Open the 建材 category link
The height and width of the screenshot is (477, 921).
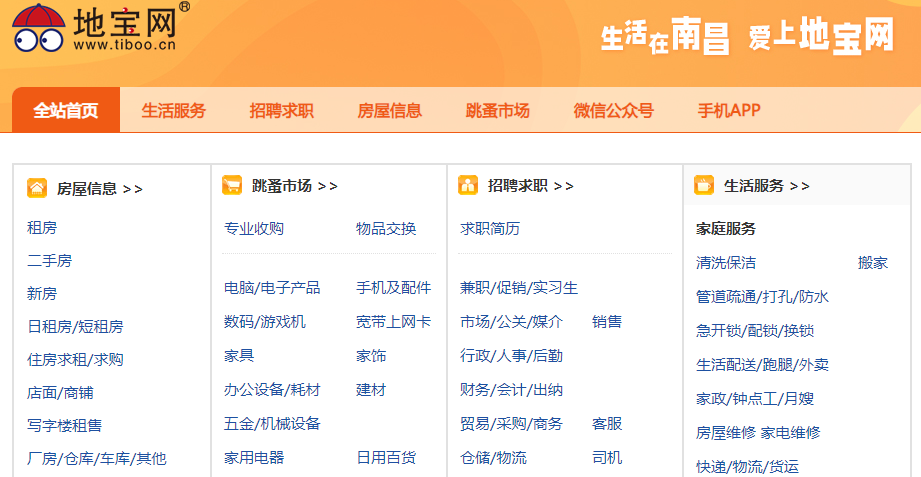tap(371, 389)
